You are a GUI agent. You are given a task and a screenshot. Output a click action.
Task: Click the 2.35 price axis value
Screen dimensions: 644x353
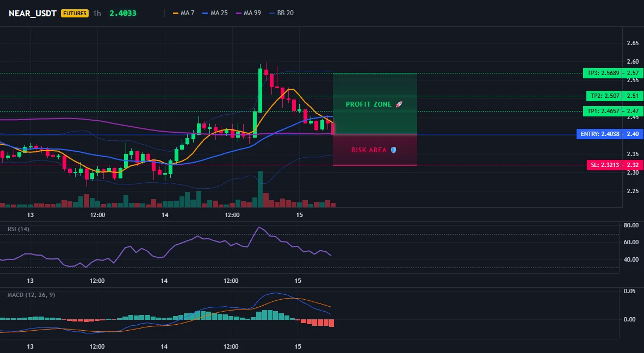point(633,154)
